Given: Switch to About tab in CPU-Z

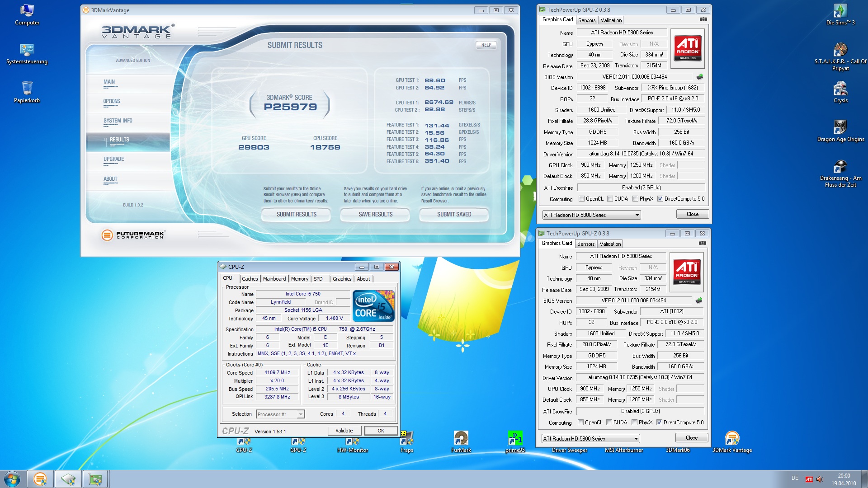Looking at the screenshot, I should coord(363,279).
